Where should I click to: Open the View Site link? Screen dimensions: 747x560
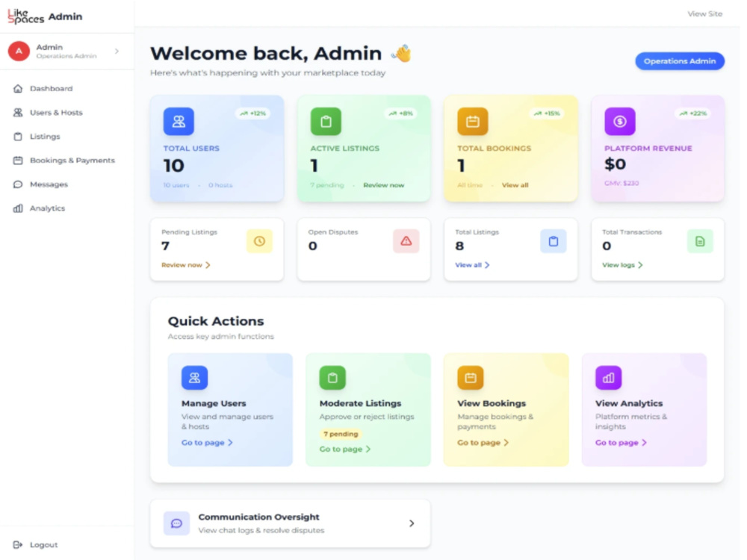click(x=704, y=13)
